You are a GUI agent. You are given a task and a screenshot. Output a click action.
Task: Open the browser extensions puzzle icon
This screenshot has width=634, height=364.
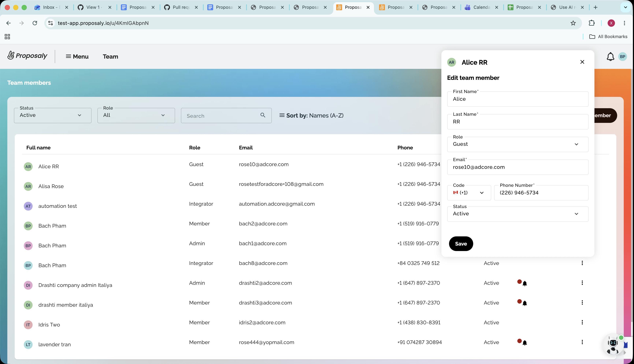[x=592, y=23]
